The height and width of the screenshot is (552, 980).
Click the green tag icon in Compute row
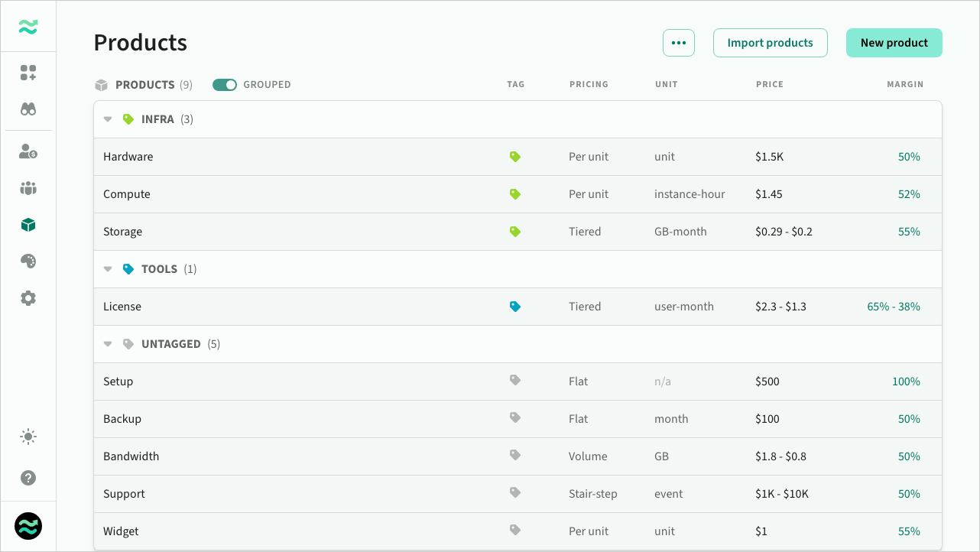tap(515, 194)
